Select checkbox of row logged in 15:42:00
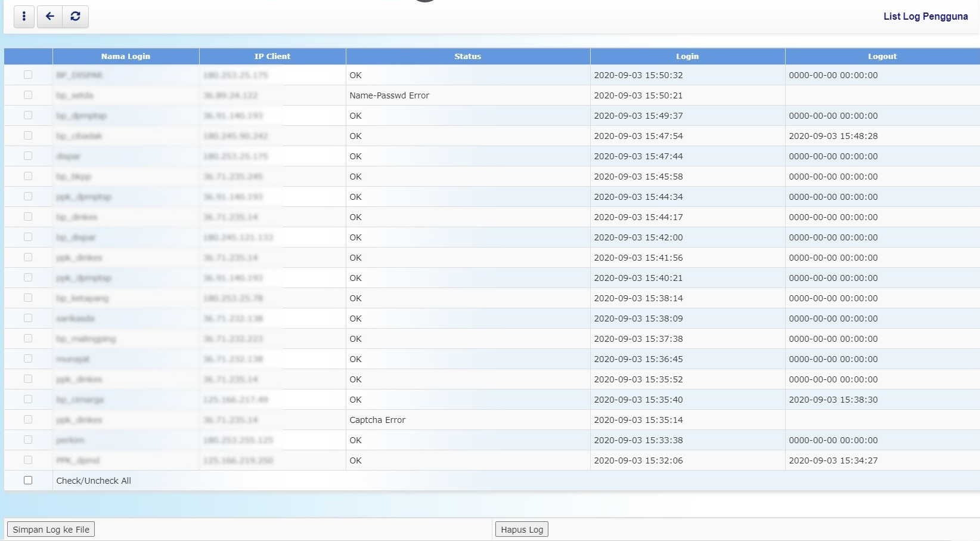The image size is (980, 541). pos(28,237)
